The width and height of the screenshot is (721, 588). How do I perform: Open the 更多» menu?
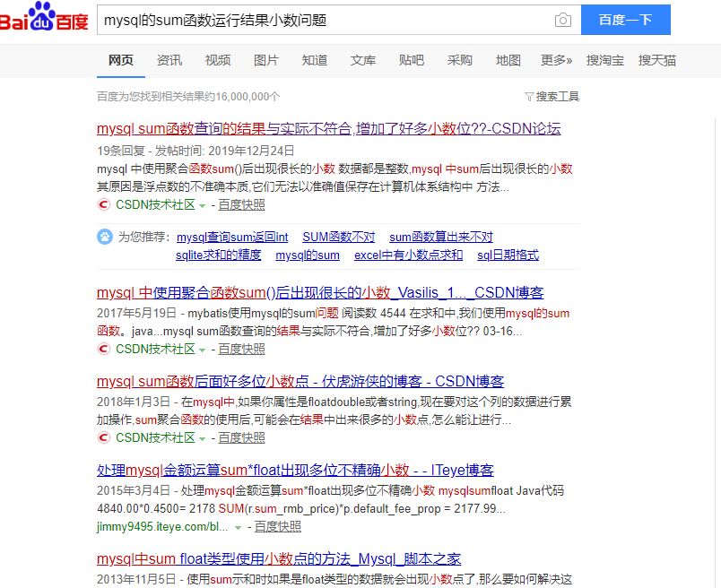[x=556, y=60]
